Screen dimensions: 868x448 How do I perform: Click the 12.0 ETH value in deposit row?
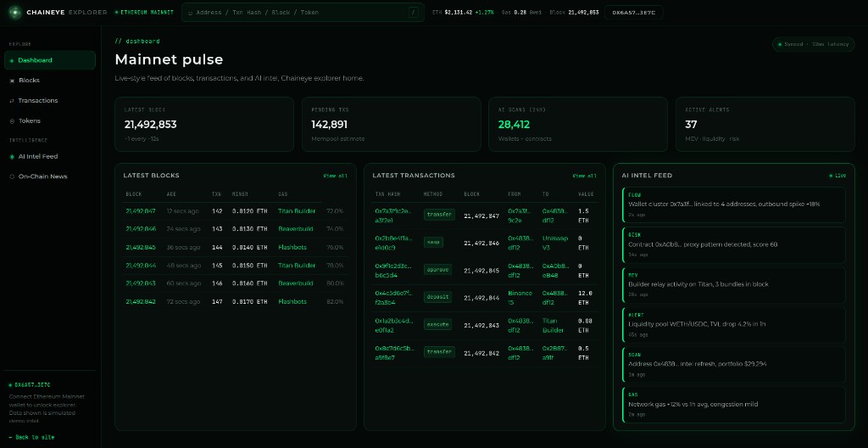585,298
